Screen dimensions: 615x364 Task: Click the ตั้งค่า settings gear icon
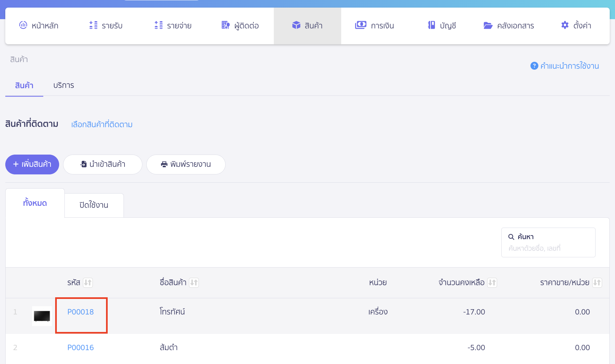[565, 25]
